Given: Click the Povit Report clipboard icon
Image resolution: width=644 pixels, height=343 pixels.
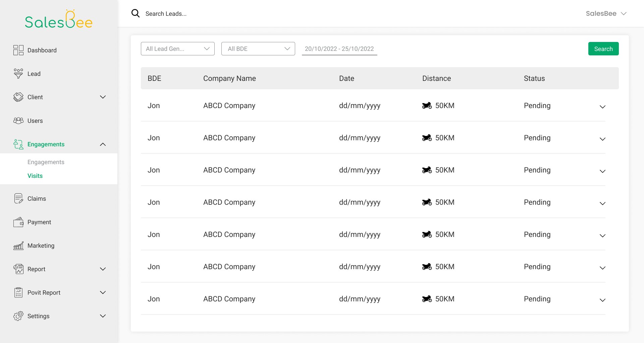Looking at the screenshot, I should [x=18, y=292].
